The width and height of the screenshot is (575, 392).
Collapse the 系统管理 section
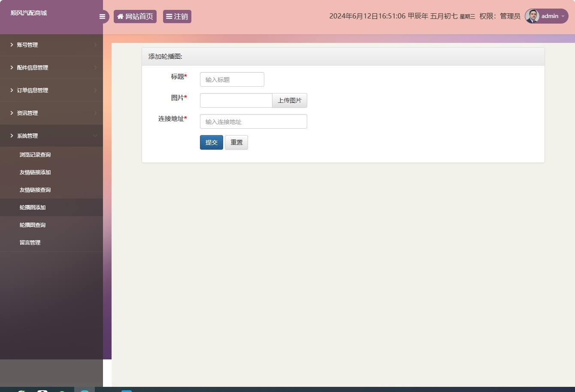95,136
